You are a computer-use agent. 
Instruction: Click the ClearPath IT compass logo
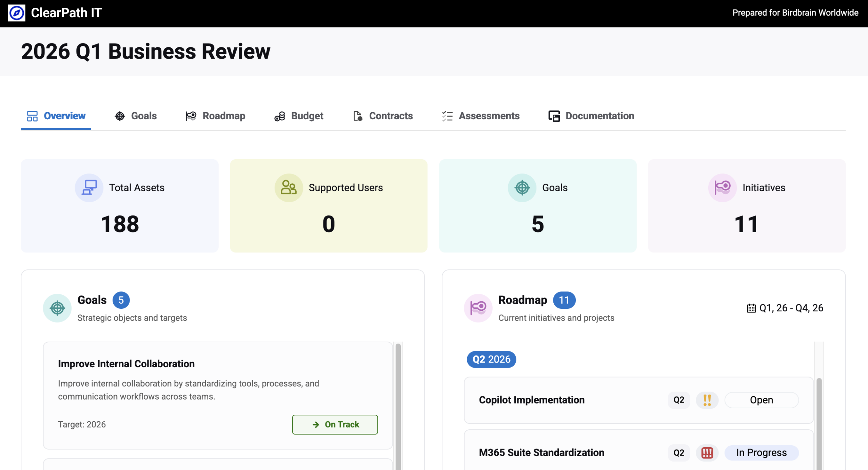tap(17, 13)
